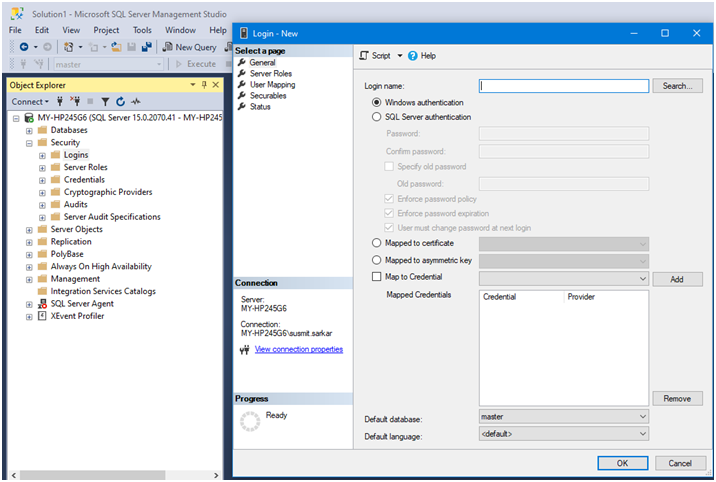Open the Script dropdown arrow
The height and width of the screenshot is (482, 716).
tap(400, 56)
